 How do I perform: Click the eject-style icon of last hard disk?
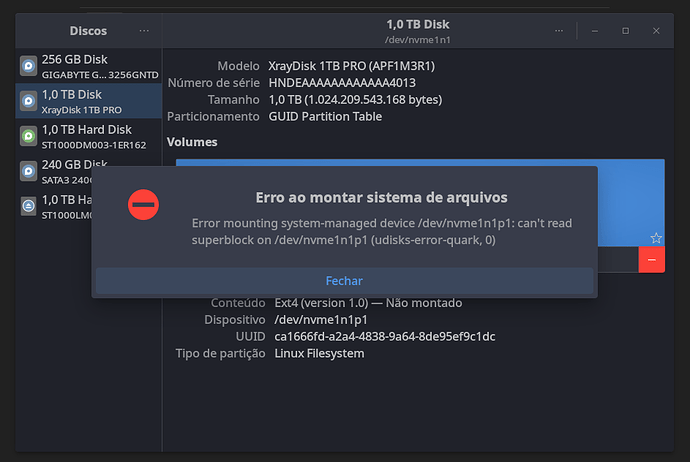pyautogui.click(x=29, y=206)
